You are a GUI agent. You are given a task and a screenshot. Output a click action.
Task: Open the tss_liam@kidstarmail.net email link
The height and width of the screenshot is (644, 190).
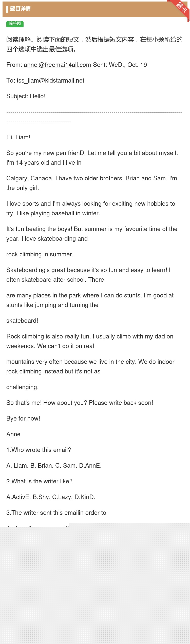pyautogui.click(x=50, y=81)
